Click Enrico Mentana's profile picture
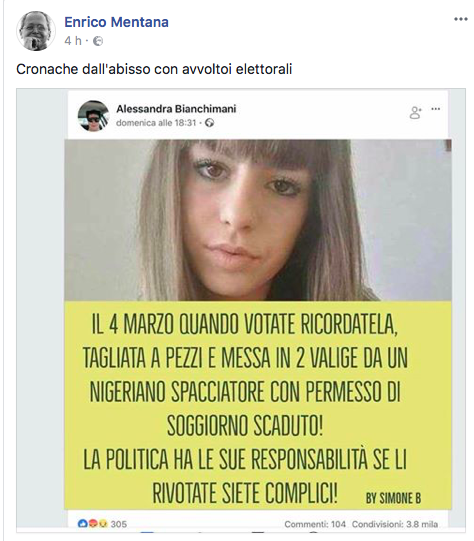Image resolution: width=474 pixels, height=541 pixels. point(36,31)
